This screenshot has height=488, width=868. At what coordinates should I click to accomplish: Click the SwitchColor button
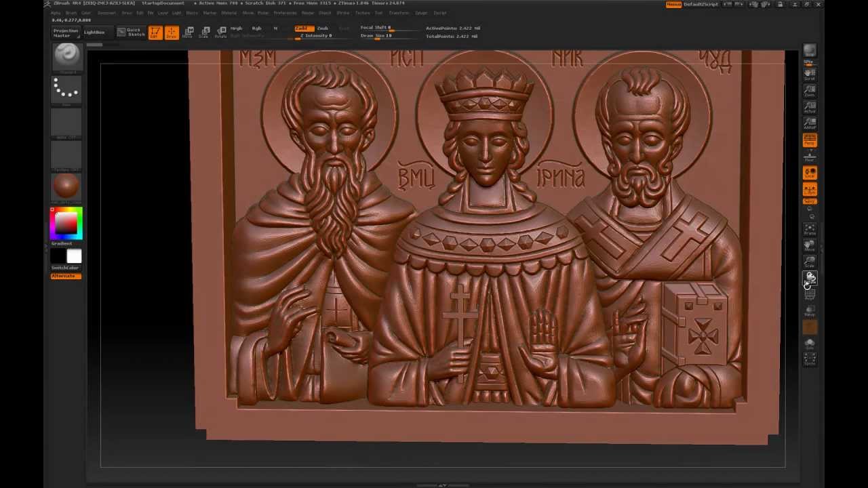tap(65, 268)
